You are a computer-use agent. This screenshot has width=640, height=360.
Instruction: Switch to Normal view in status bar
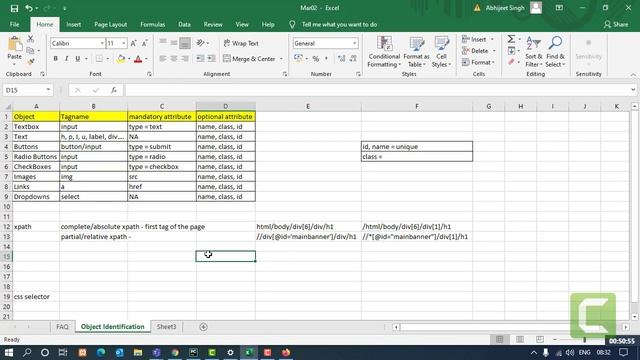[x=500, y=340]
